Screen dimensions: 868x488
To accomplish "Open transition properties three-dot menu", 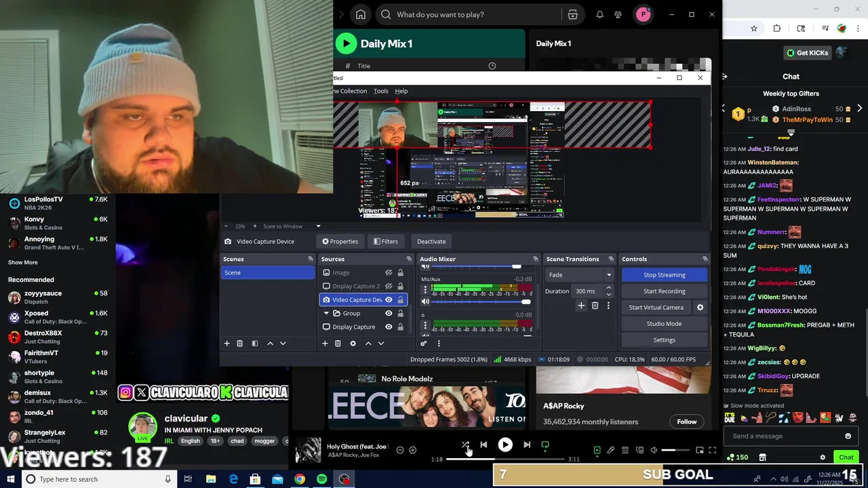I will [608, 306].
